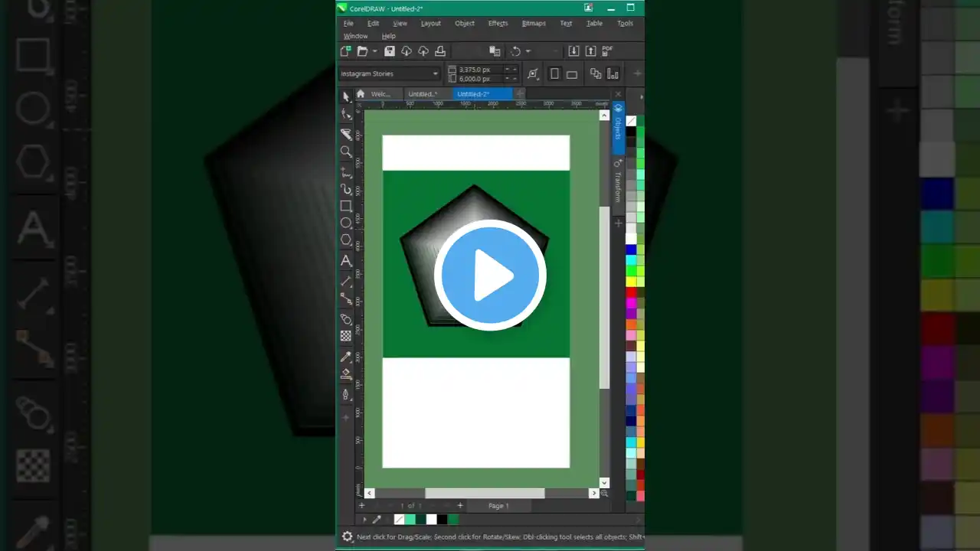This screenshot has width=980, height=551.
Task: Click the Publish to PDF icon
Action: [x=607, y=51]
